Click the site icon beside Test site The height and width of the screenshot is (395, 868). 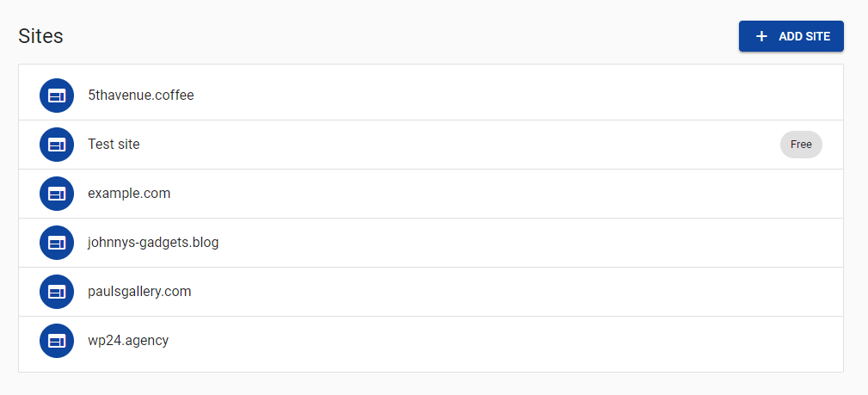57,145
